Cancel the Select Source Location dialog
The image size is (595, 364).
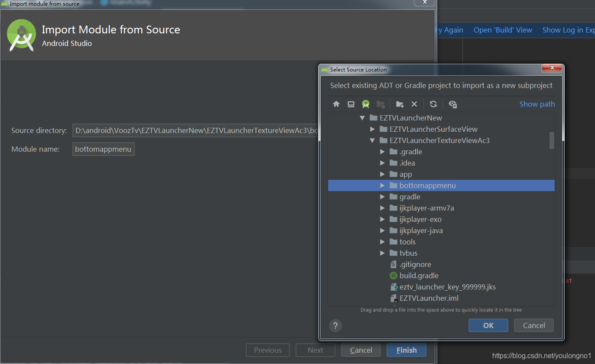[534, 325]
